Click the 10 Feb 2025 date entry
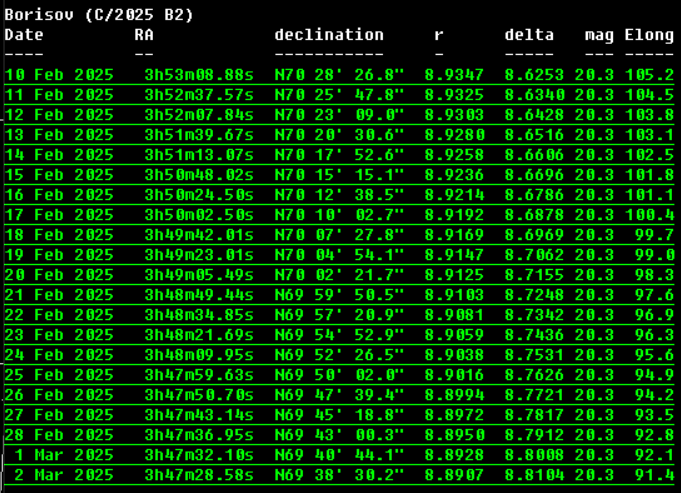This screenshot has height=493, width=681. [59, 75]
